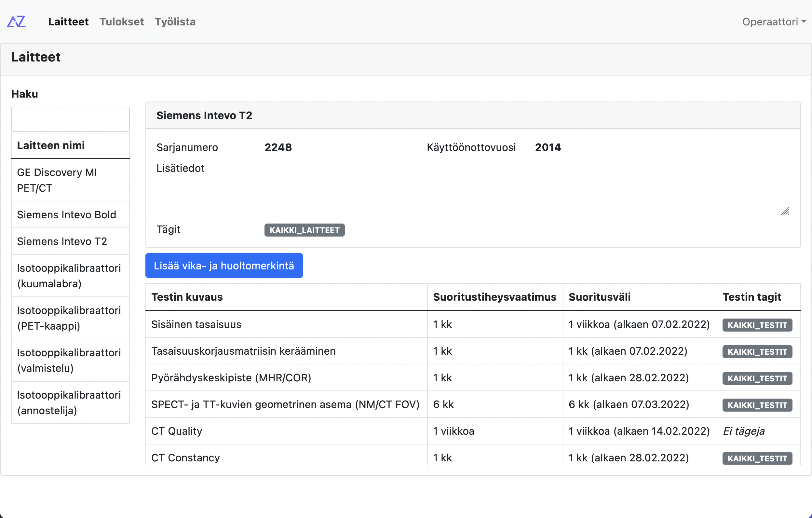The image size is (812, 518).
Task: Click KAIKKI_TESTIT tag in Tasaisuuskorjausmatriisin row
Action: 757,352
